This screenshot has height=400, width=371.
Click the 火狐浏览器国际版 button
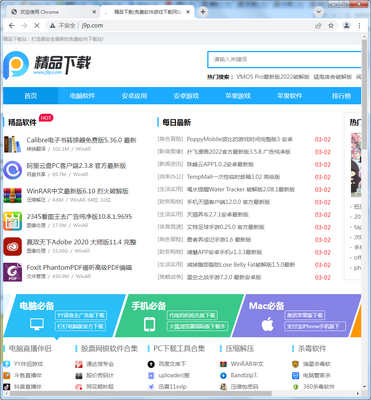(x=197, y=326)
